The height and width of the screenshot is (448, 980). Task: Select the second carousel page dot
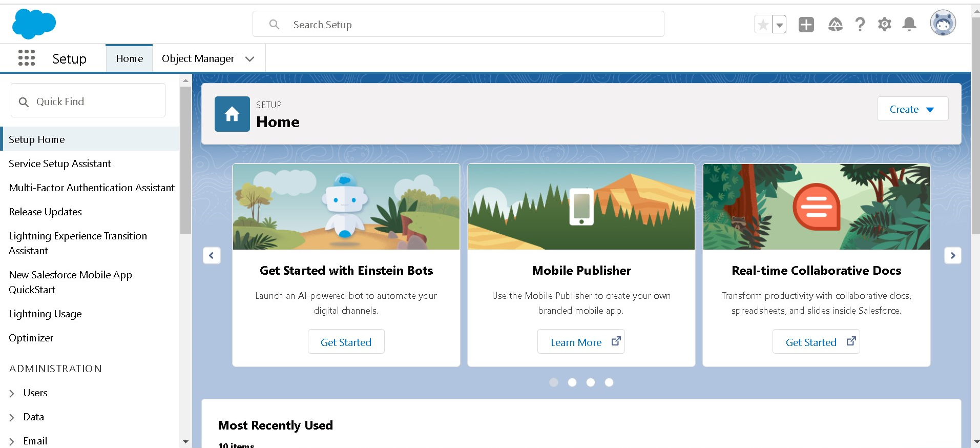[x=572, y=382]
